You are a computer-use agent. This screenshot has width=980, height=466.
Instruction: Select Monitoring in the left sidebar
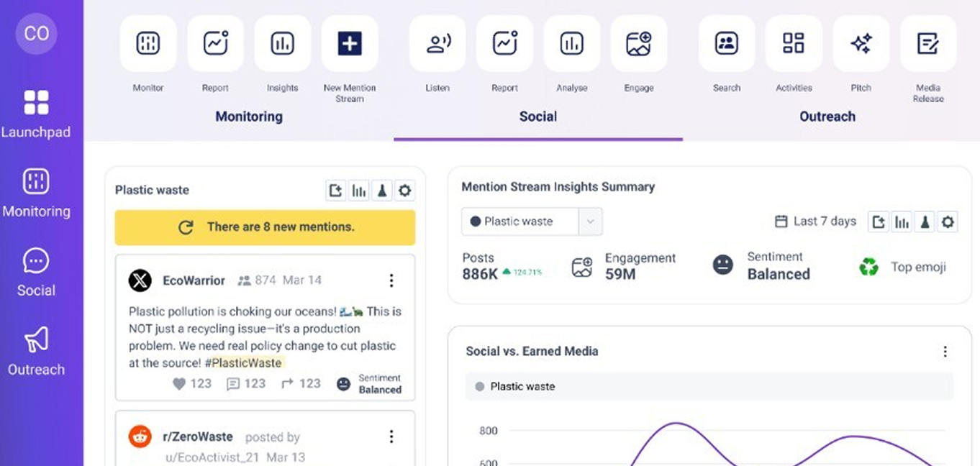[x=36, y=193]
